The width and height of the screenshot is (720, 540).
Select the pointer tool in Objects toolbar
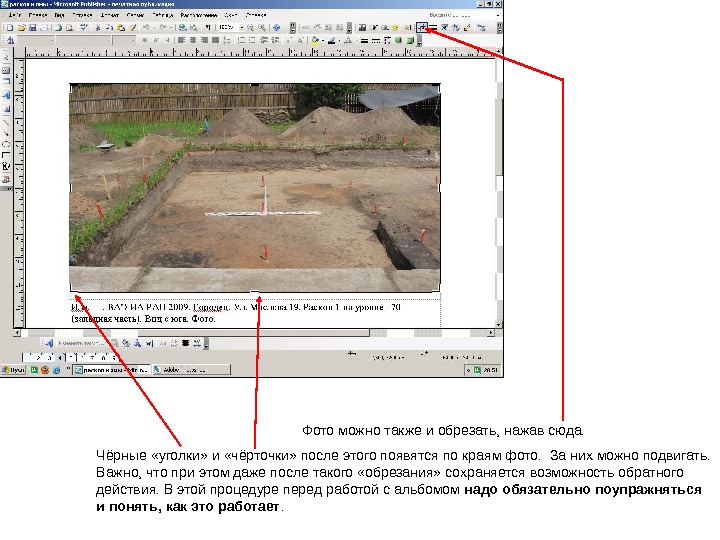[6, 57]
